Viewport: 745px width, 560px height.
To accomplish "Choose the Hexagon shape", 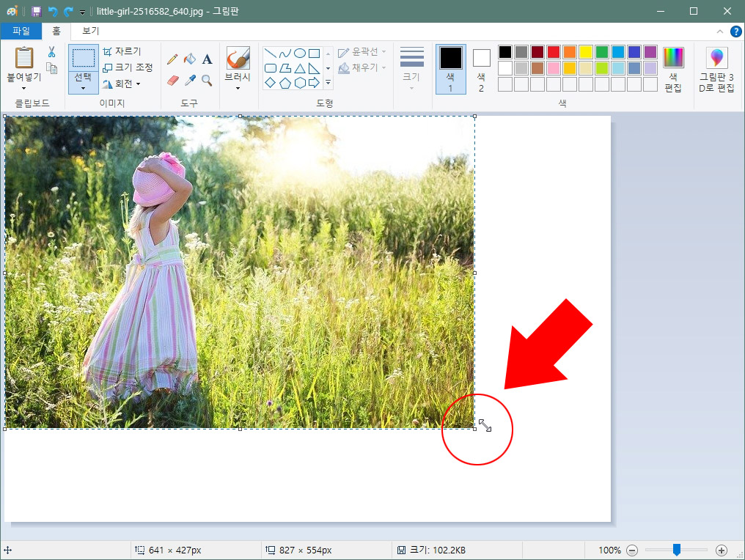I will click(299, 83).
